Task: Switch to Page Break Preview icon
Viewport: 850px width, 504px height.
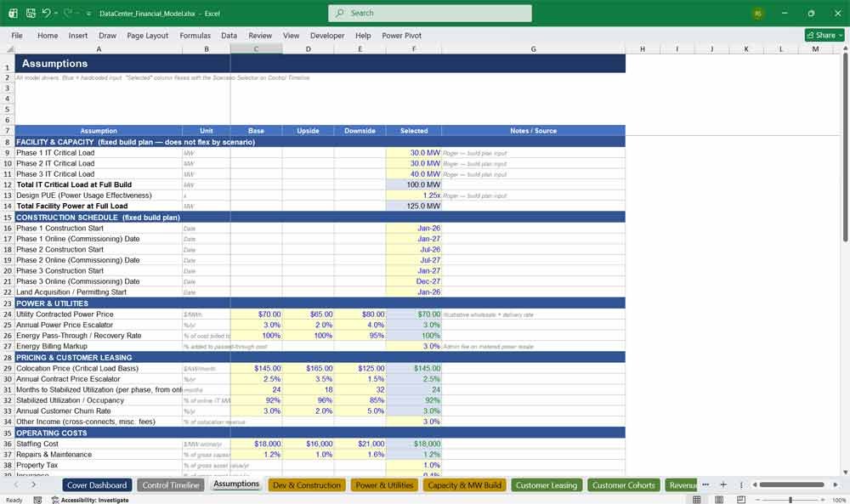Action: [741, 500]
